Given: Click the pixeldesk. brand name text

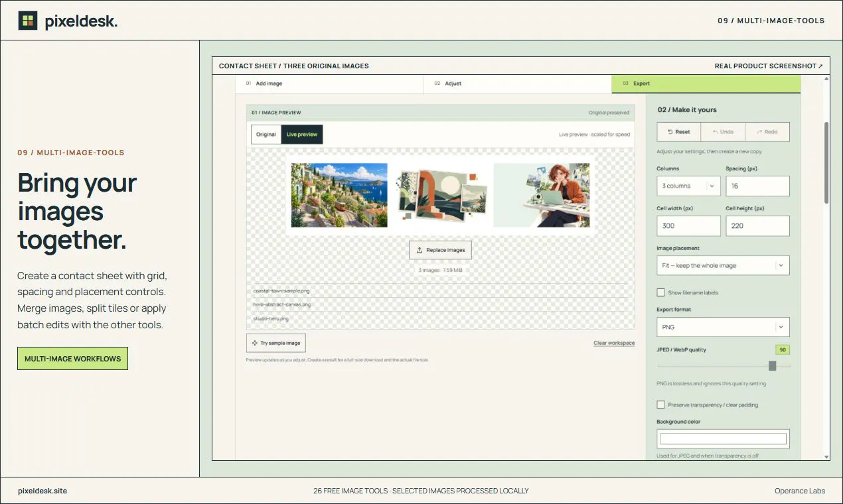Looking at the screenshot, I should pyautogui.click(x=82, y=21).
